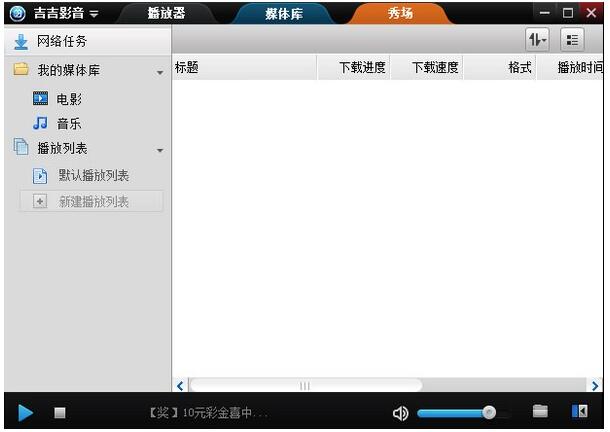This screenshot has width=610, height=432.
Task: Switch to the 媒体库 tab
Action: [284, 14]
